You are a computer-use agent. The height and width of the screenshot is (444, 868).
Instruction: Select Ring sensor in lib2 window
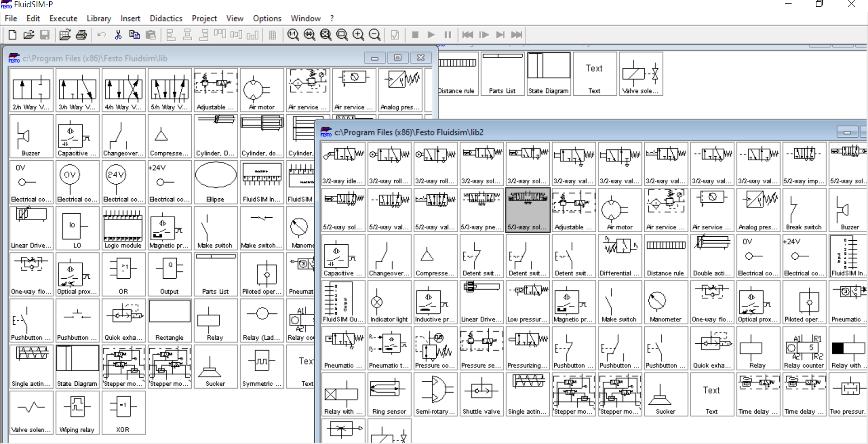click(389, 394)
